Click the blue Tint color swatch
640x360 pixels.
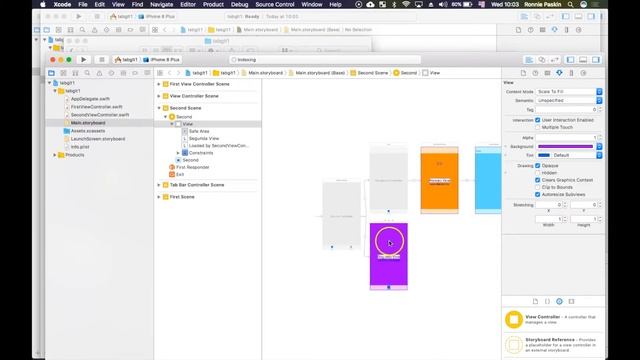544,155
